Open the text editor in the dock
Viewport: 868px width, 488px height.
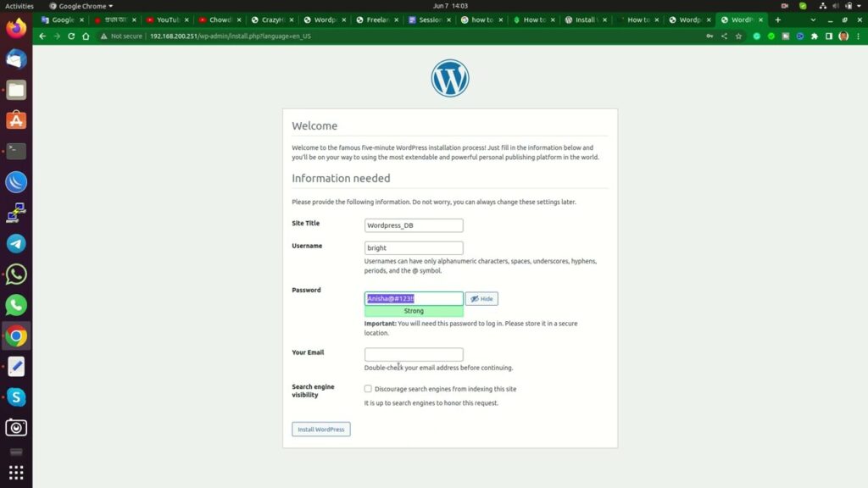(16, 366)
